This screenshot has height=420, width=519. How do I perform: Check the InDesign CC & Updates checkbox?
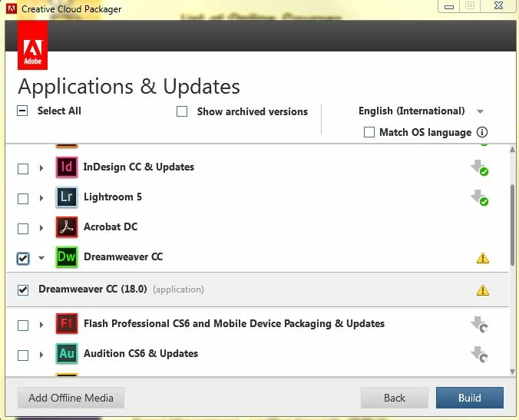23,168
